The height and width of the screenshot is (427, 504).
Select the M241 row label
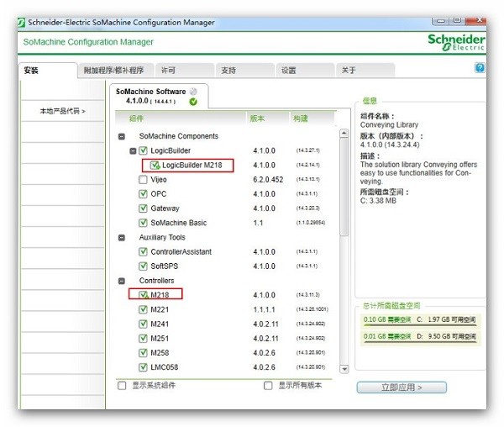[160, 324]
